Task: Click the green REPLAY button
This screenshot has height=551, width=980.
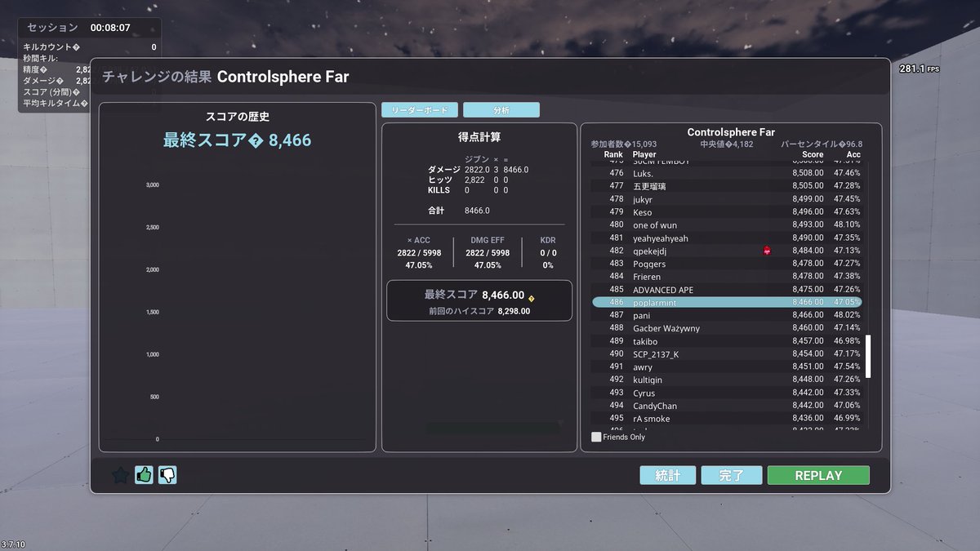Action: 818,475
